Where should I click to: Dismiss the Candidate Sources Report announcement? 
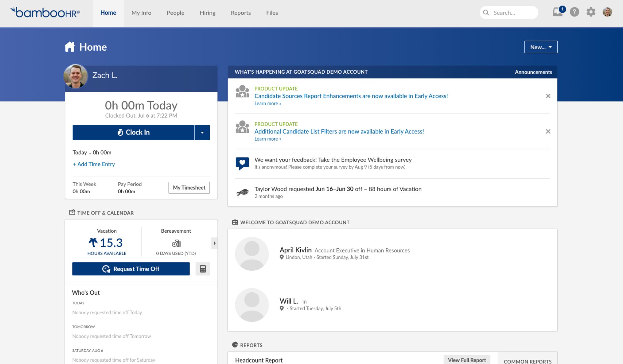pyautogui.click(x=548, y=96)
